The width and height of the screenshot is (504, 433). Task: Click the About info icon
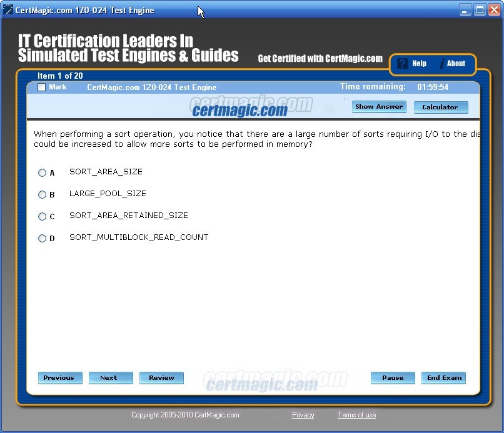click(443, 64)
